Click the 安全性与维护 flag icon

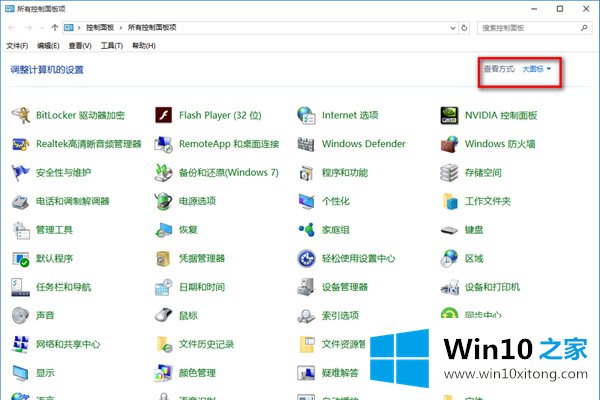(21, 173)
